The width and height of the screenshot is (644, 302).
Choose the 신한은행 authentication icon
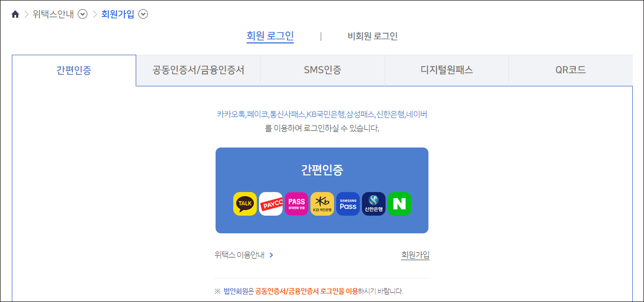[374, 204]
